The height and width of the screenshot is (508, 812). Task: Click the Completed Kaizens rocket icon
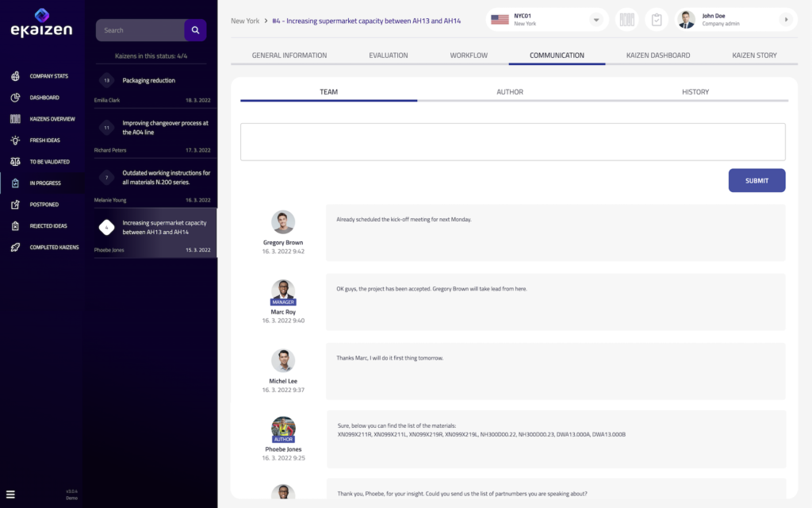(x=15, y=248)
